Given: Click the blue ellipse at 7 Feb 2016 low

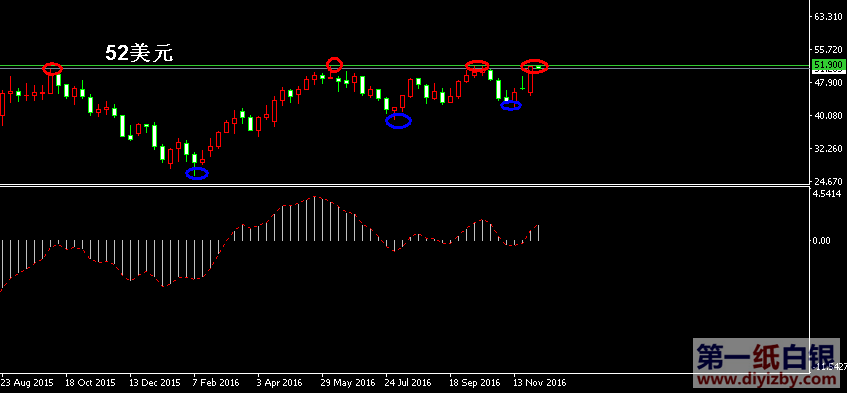Looking at the screenshot, I should click(197, 173).
